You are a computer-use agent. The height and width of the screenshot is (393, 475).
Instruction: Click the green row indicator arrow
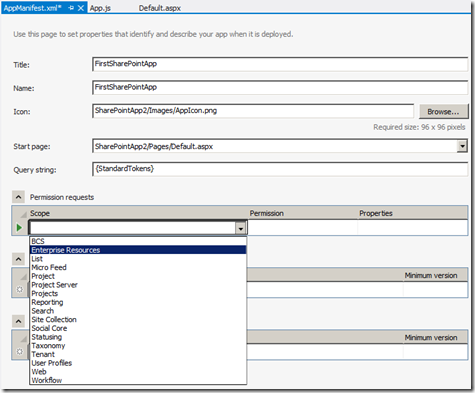point(19,228)
